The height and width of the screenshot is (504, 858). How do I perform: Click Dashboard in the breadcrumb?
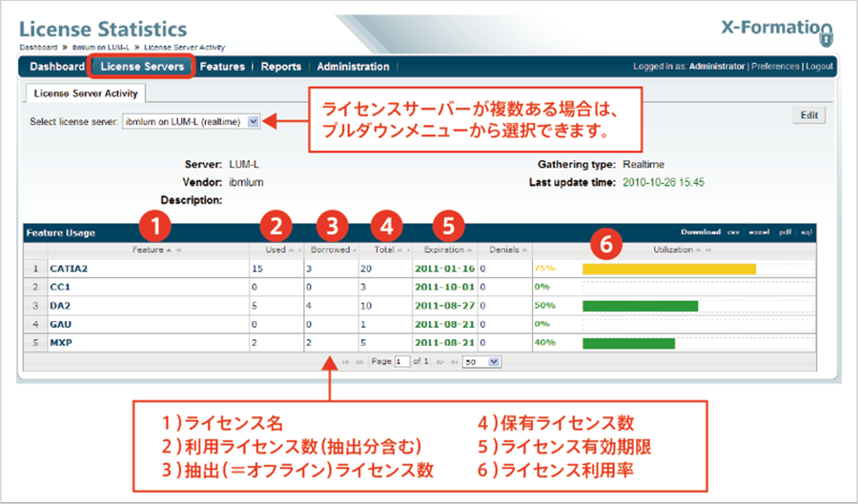[38, 48]
